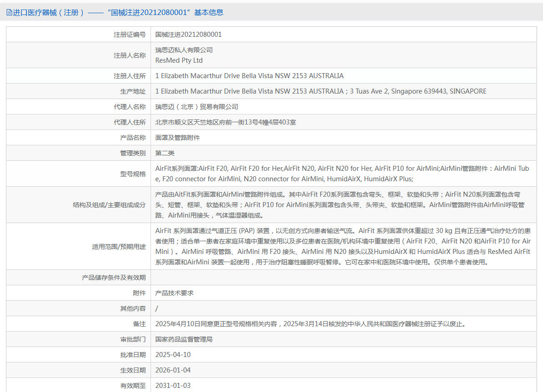
Task: Select the intended use PAP description text
Action: tap(343, 246)
